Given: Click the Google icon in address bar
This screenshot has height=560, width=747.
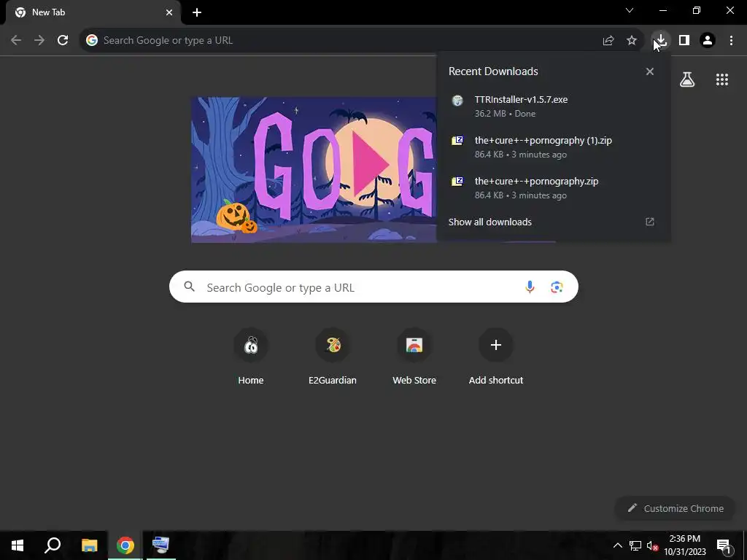Looking at the screenshot, I should point(92,41).
